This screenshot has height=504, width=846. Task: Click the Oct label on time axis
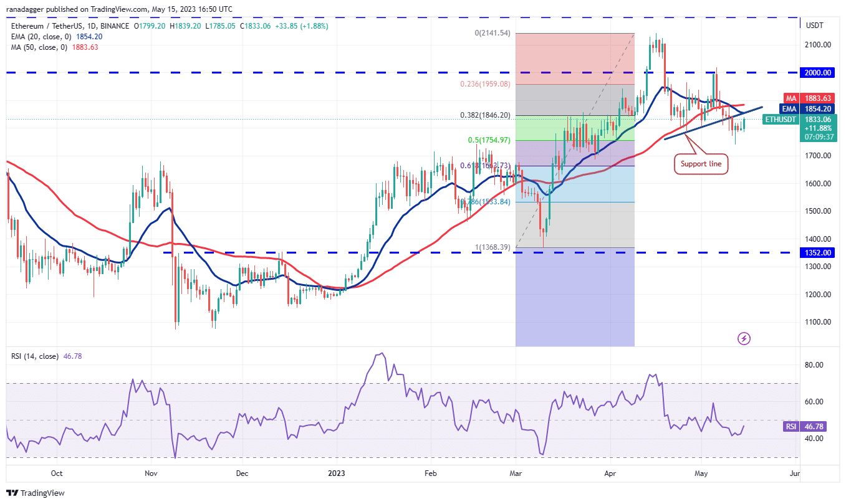tap(57, 473)
